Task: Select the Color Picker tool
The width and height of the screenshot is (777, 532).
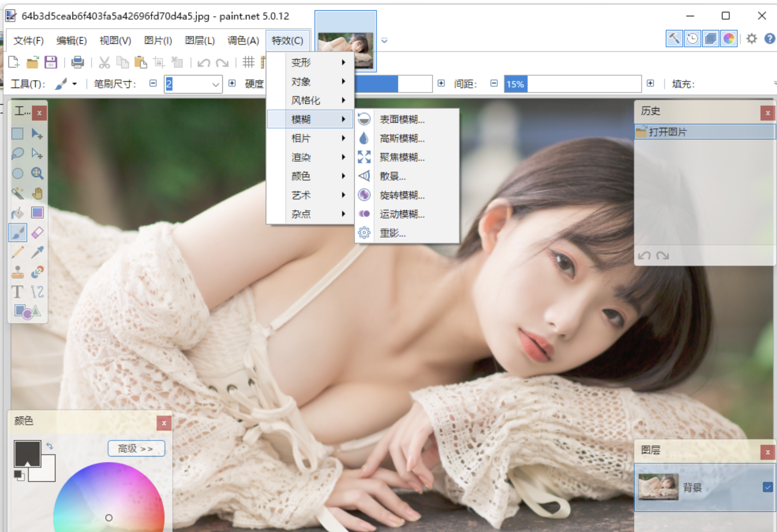Action: [37, 252]
